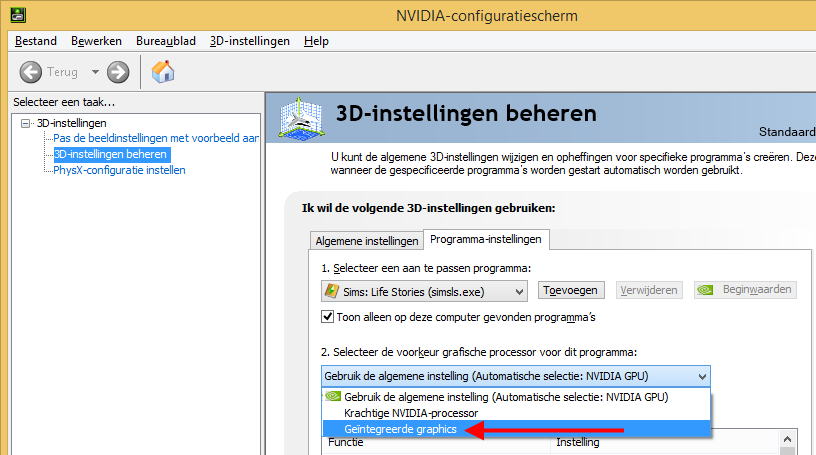Open the Bewerken menu
This screenshot has height=455, width=816.
coord(96,41)
